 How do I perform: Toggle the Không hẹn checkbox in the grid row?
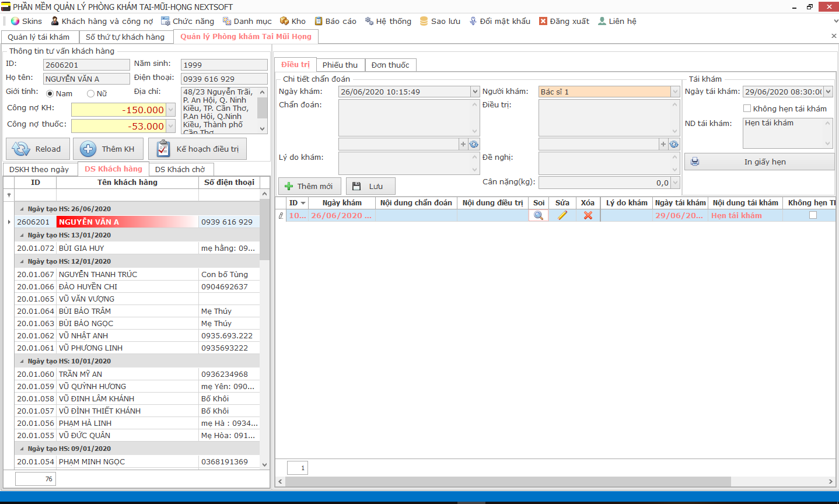click(x=813, y=215)
